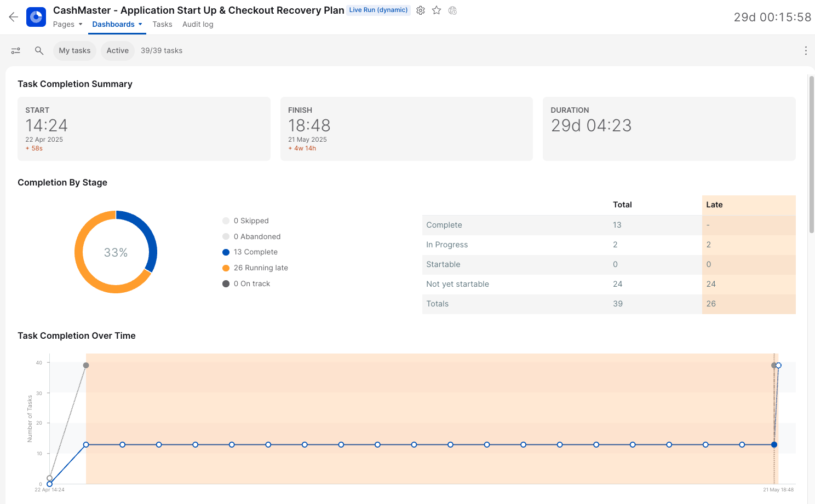Favorite the runbook with star icon
Image resolution: width=815 pixels, height=504 pixels.
point(437,10)
